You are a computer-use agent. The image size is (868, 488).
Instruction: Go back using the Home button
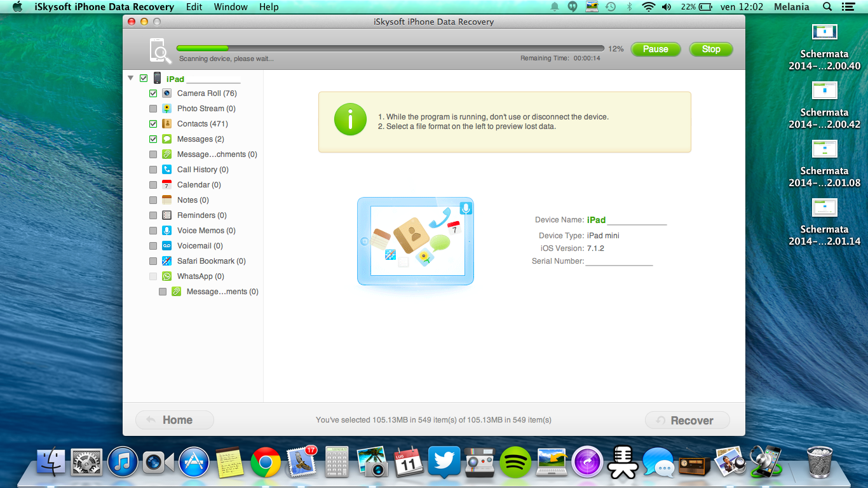[x=175, y=420]
